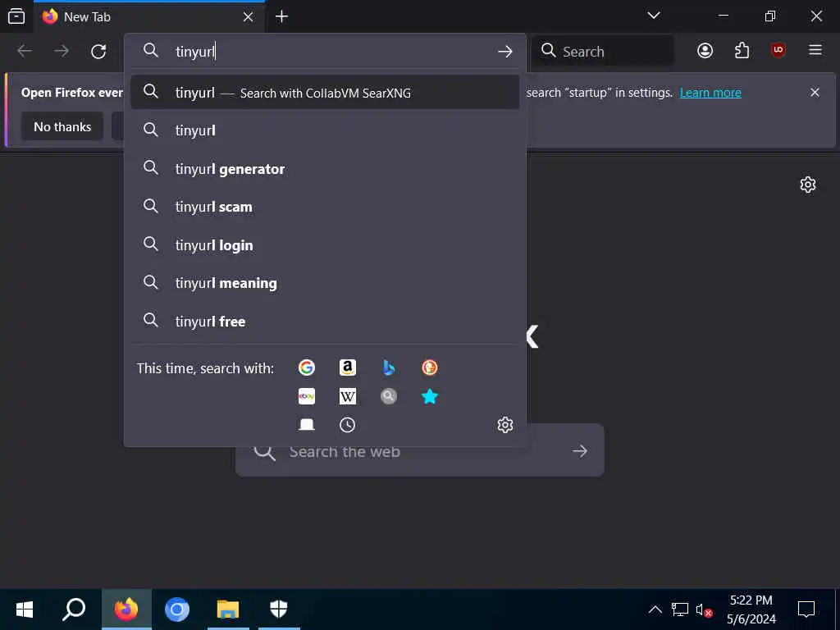Screen dimensions: 840x630
Task: Search in Bookmarks using star icon
Action: (430, 396)
